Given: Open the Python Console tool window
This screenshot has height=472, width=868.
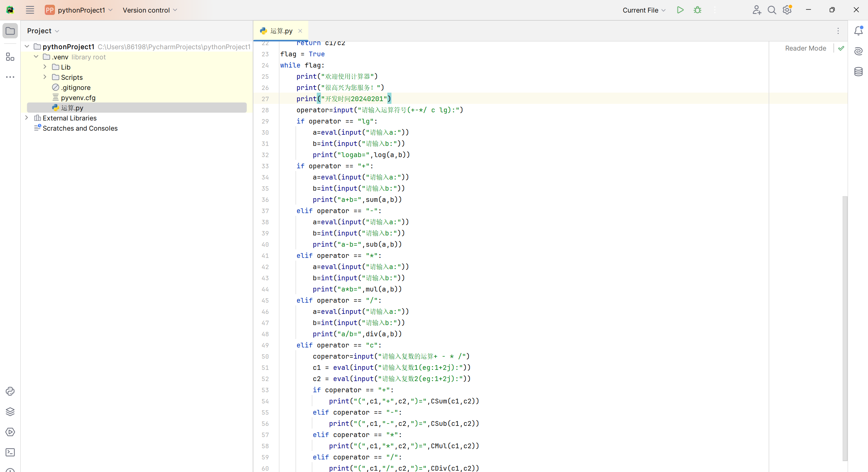Looking at the screenshot, I should 10,391.
